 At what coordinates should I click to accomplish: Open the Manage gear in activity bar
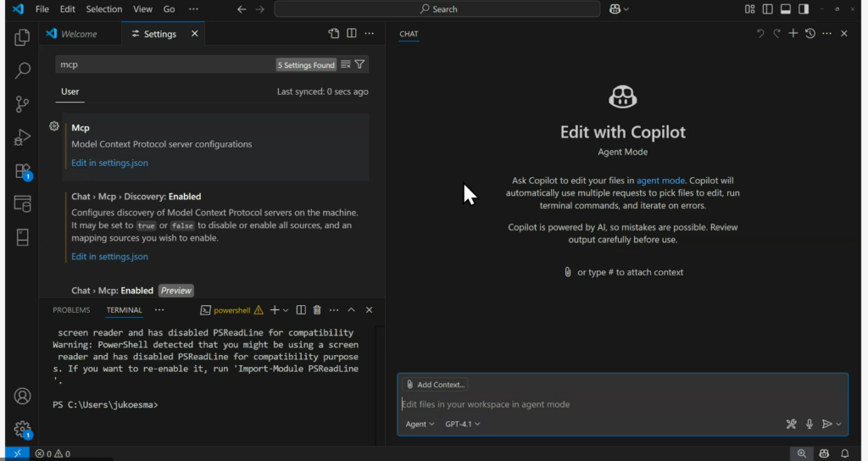[x=22, y=430]
